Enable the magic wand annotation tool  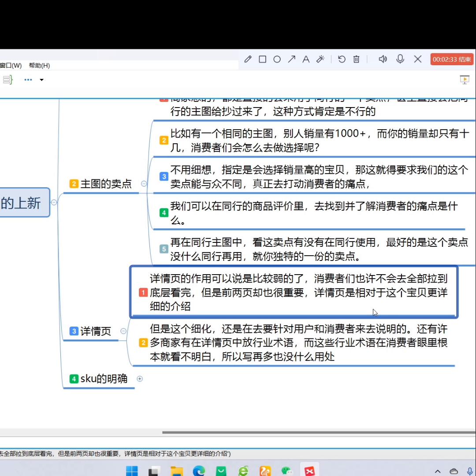coord(320,59)
